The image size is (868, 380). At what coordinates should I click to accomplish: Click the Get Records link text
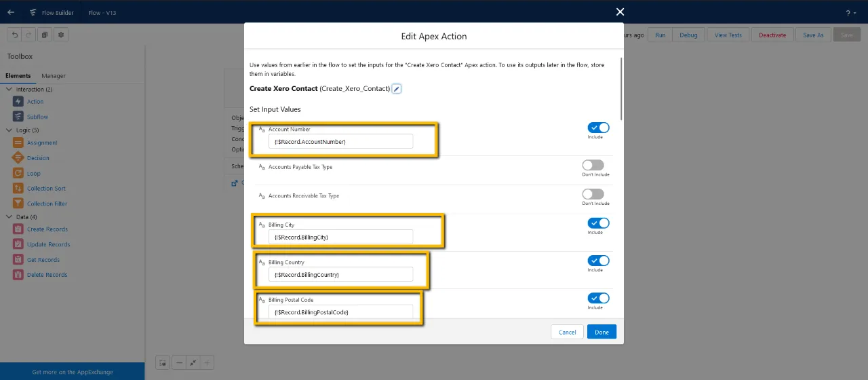point(43,260)
